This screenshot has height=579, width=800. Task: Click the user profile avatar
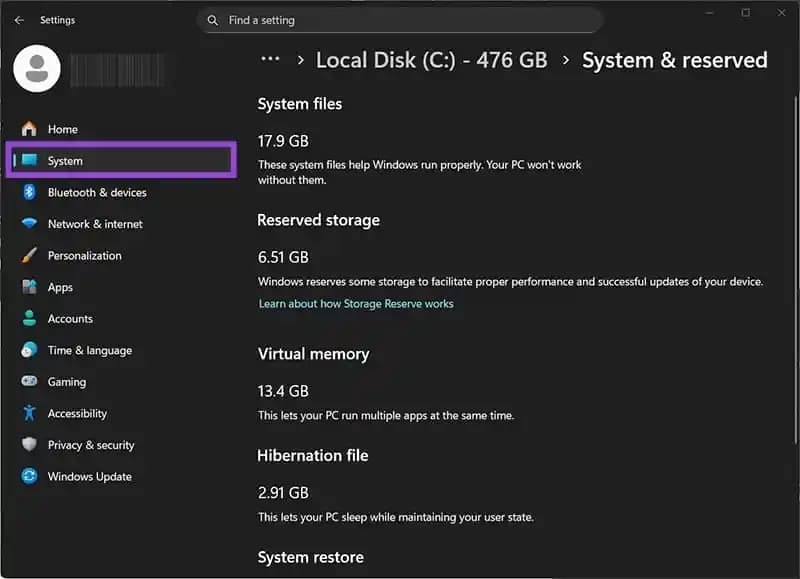(x=36, y=68)
